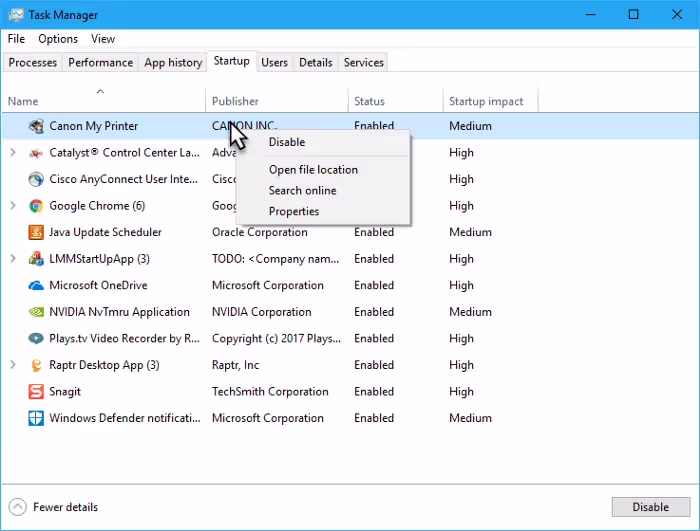Screen dimensions: 700x531
Task: Expand the LMMStartUpApp (3) group
Action: (x=13, y=259)
